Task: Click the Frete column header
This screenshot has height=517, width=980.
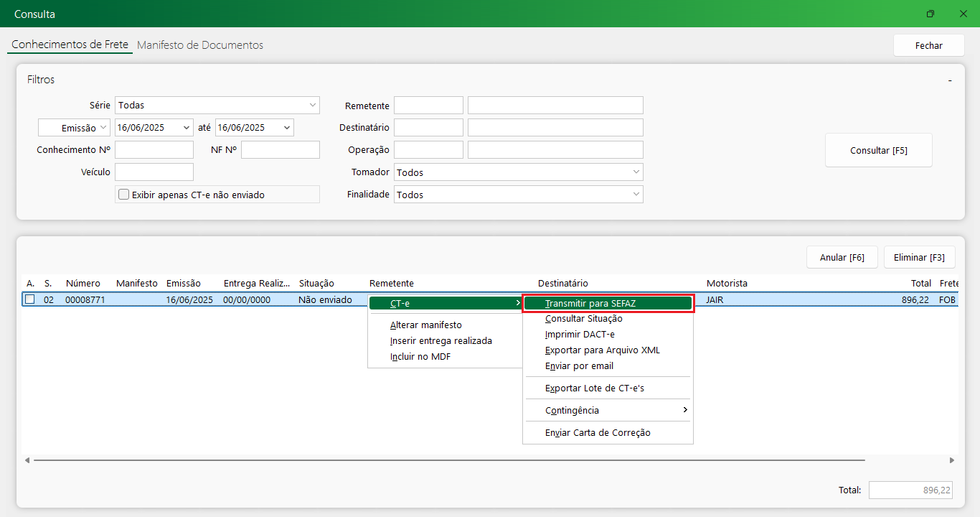Action: (x=949, y=284)
